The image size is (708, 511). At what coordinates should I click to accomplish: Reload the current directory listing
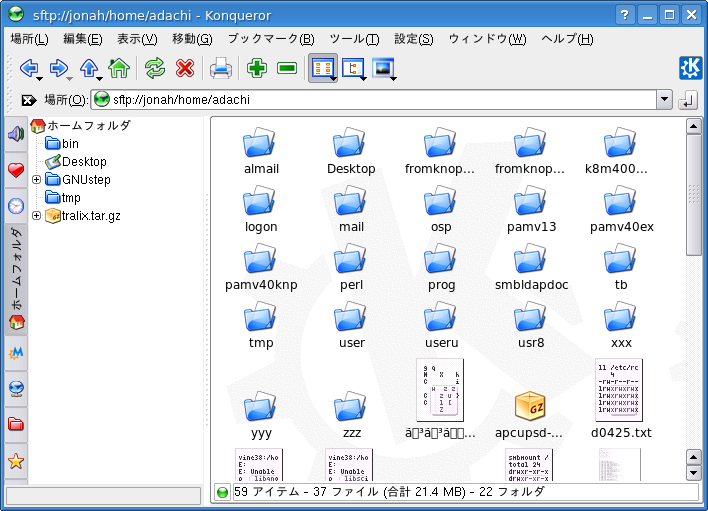tap(154, 68)
